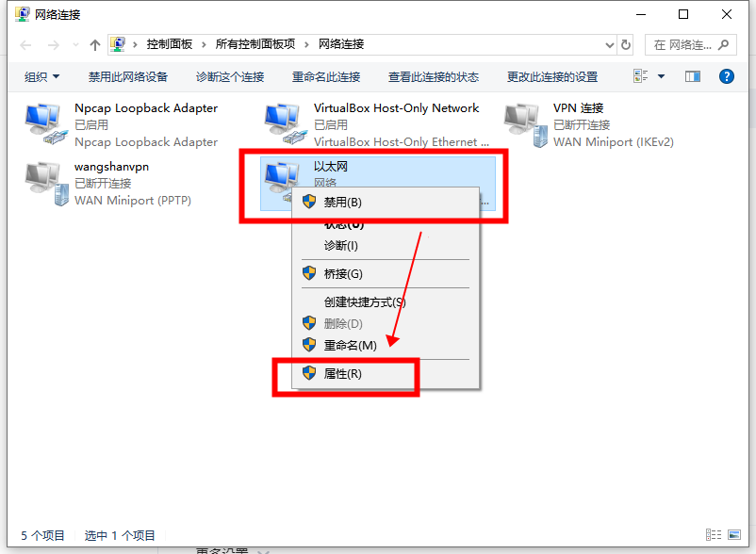Open the view options dropdown arrow
The width and height of the screenshot is (756, 554).
[661, 76]
